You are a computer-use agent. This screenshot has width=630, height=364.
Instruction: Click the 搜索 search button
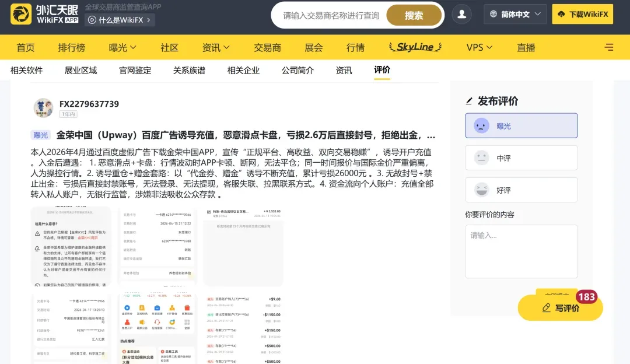pyautogui.click(x=414, y=15)
